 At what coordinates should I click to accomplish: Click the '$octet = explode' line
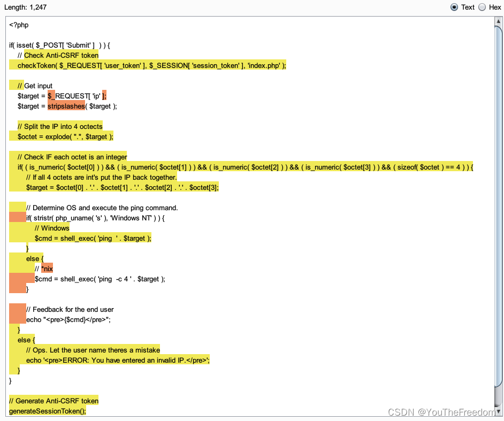tap(65, 136)
